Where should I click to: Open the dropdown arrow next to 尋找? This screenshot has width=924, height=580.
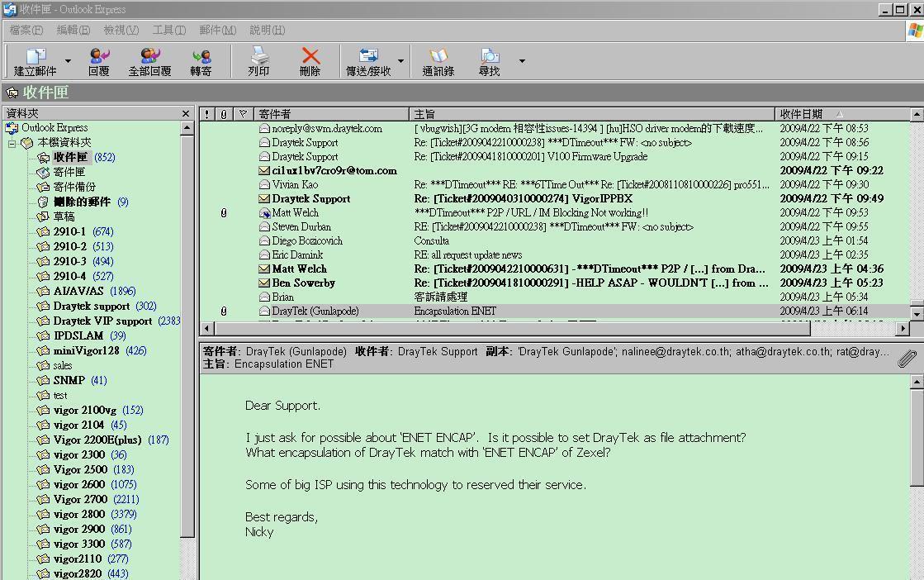[522, 60]
